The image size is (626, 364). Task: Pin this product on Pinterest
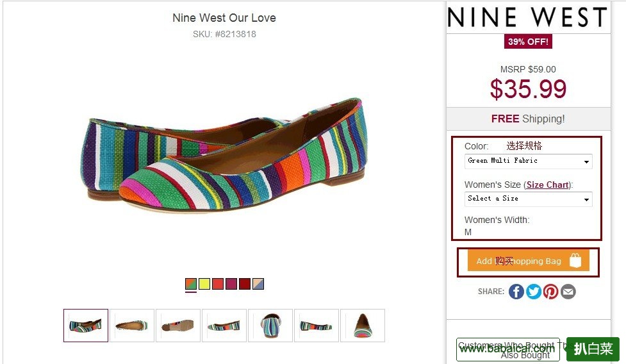(x=551, y=292)
